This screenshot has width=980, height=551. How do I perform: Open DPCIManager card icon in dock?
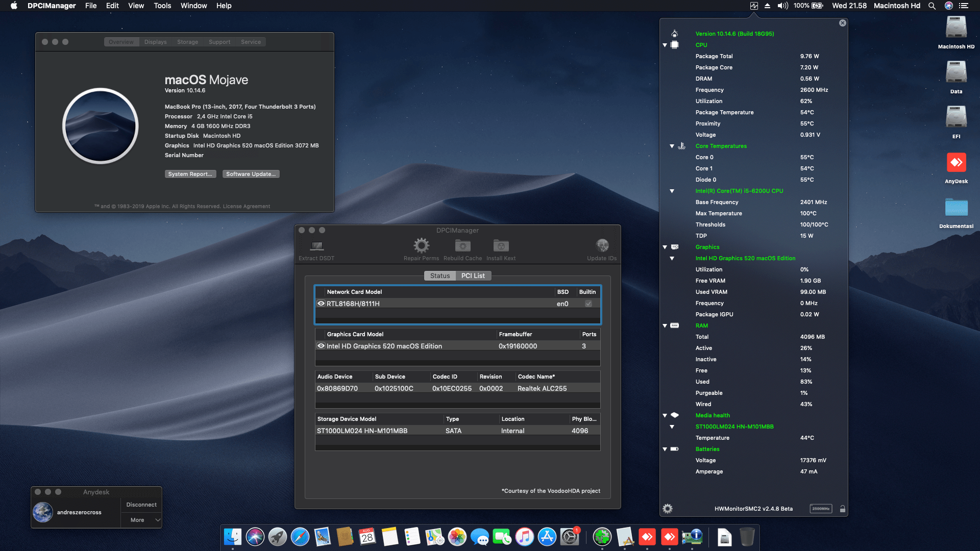692,537
